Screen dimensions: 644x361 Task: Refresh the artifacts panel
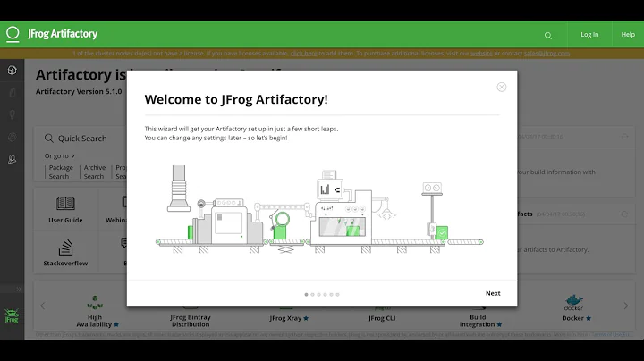point(624,214)
